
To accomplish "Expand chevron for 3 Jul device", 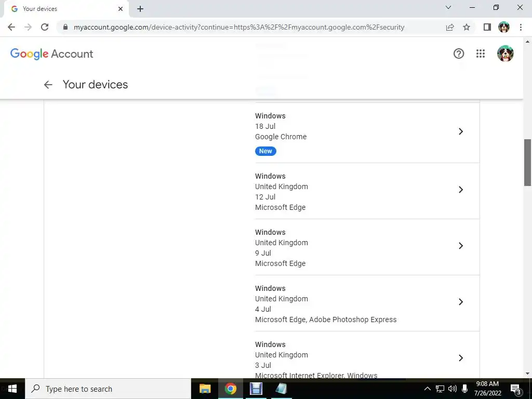I will pos(461,358).
